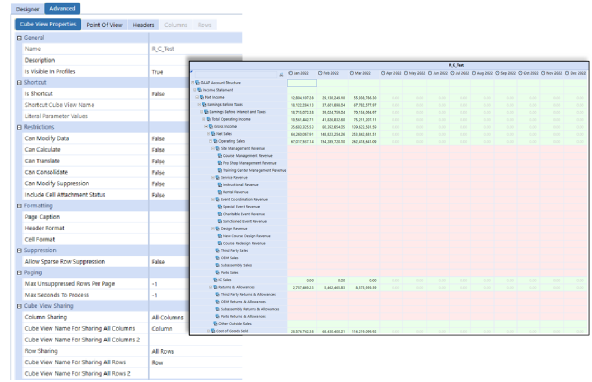This screenshot has height=382, width=592.
Task: Click the Site Management Revenue account icon
Action: [218, 148]
